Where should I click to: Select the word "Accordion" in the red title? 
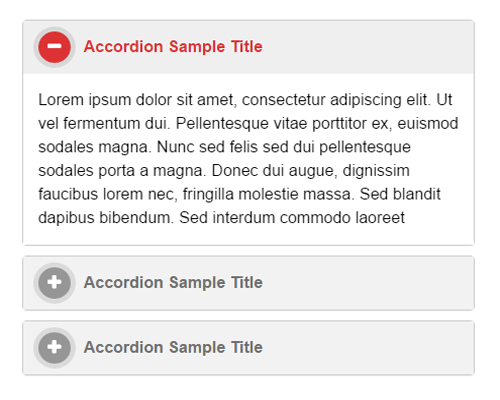pos(123,47)
